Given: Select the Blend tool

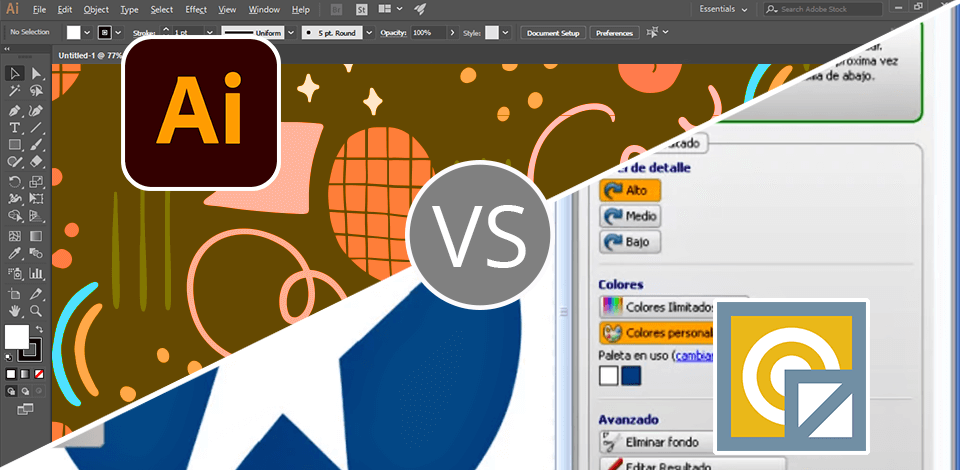Looking at the screenshot, I should point(36,253).
